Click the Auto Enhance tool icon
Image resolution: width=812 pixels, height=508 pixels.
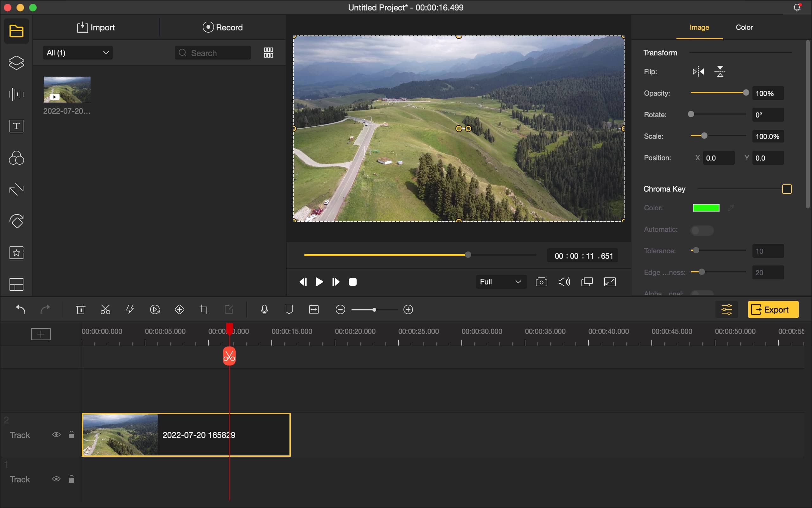click(x=130, y=309)
